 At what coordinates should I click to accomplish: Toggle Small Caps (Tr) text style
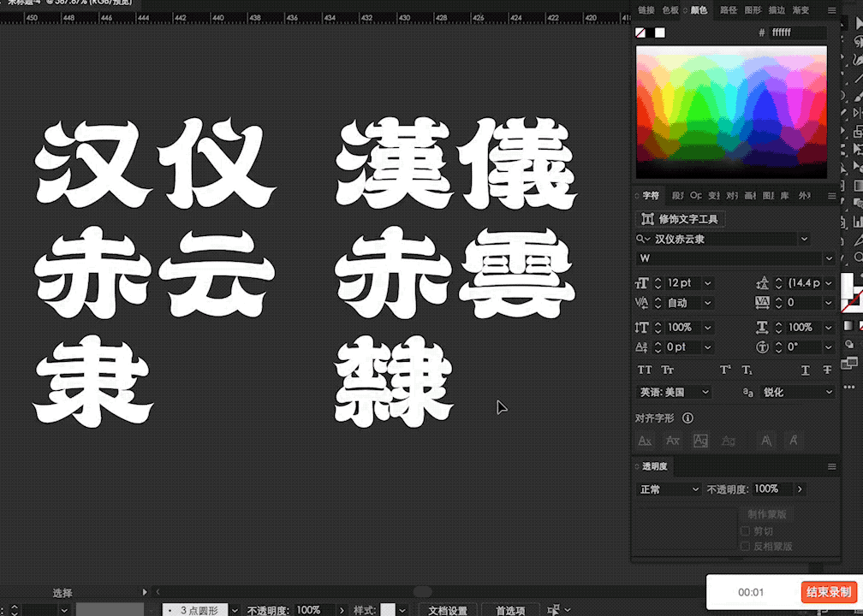tap(667, 370)
